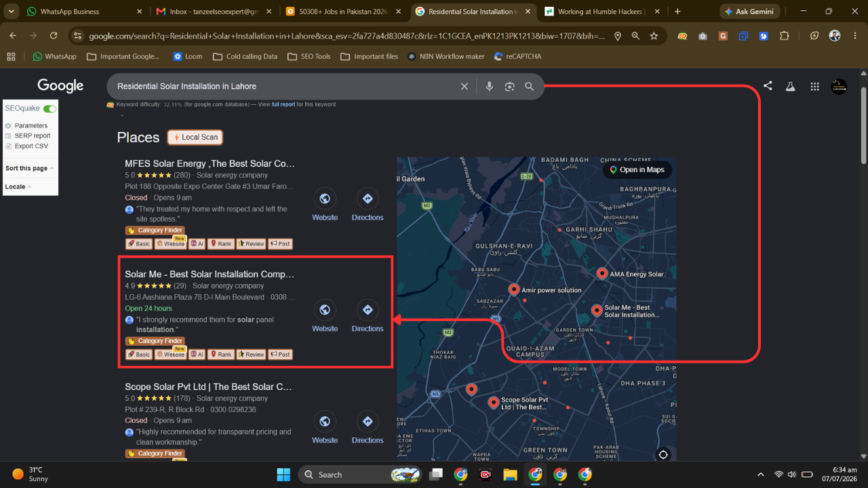Click Directions icon for Solar Me
Viewport: 868px width, 488px height.
point(368,310)
